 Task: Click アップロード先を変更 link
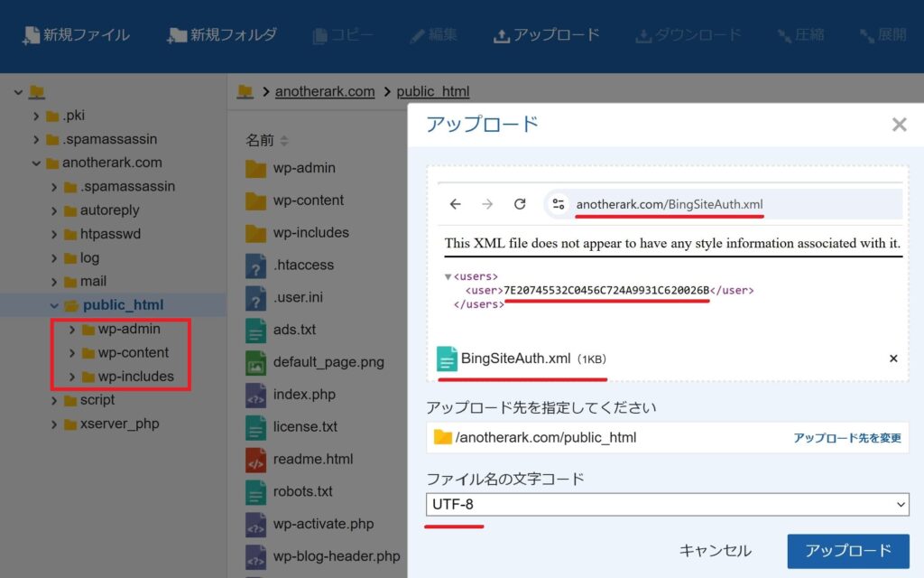(x=846, y=438)
